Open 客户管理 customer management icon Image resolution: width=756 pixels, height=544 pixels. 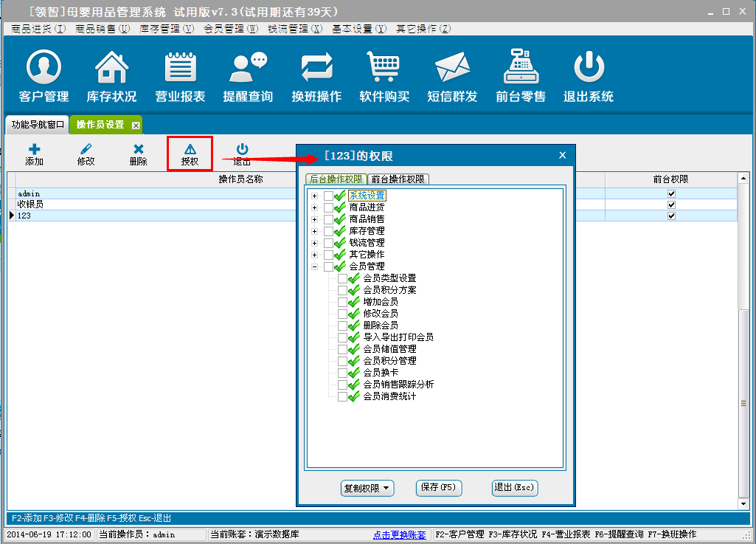tap(44, 77)
